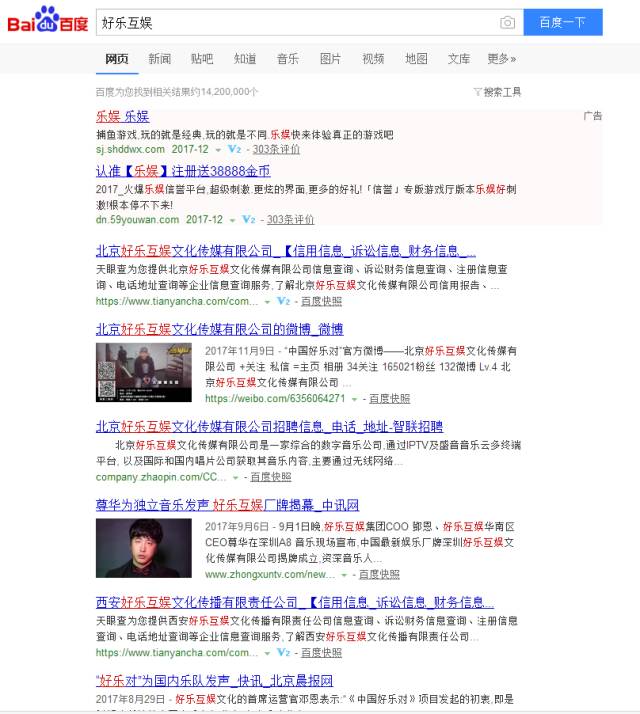Open 303条评价 under sj.shddwx.com
This screenshot has width=640, height=714.
tap(276, 149)
